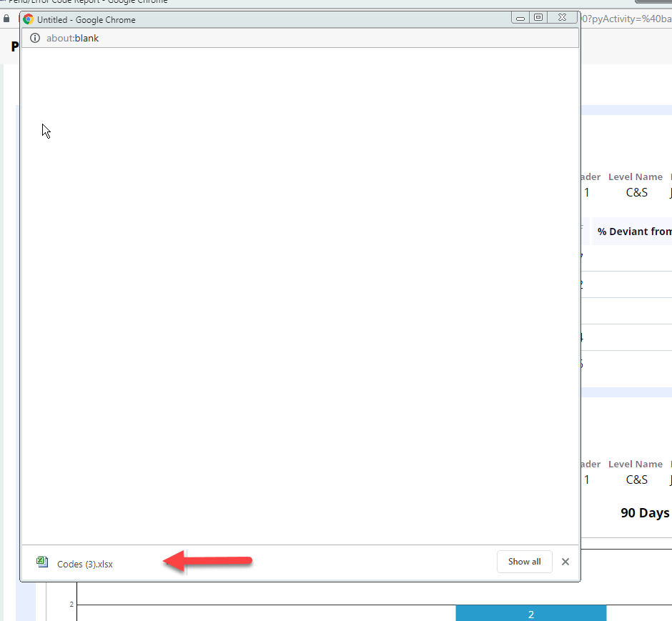672x621 pixels.
Task: Close the Untitled Chrome popup window
Action: tap(564, 18)
